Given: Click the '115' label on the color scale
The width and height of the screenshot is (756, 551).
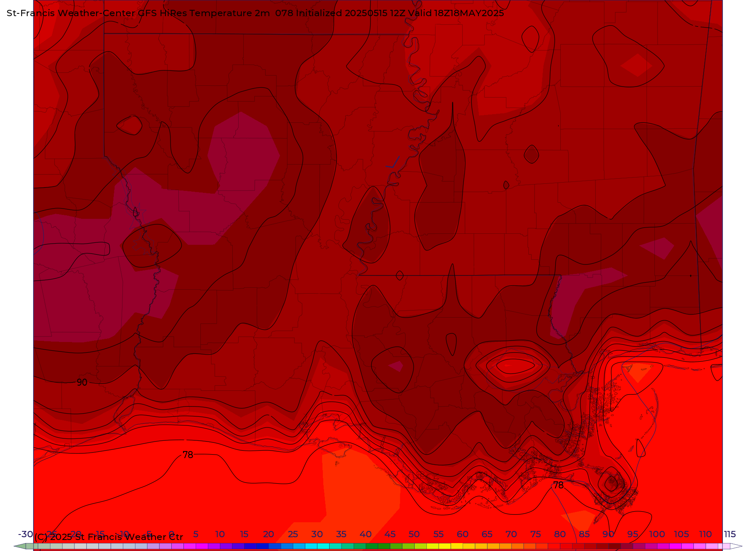Looking at the screenshot, I should tap(730, 534).
